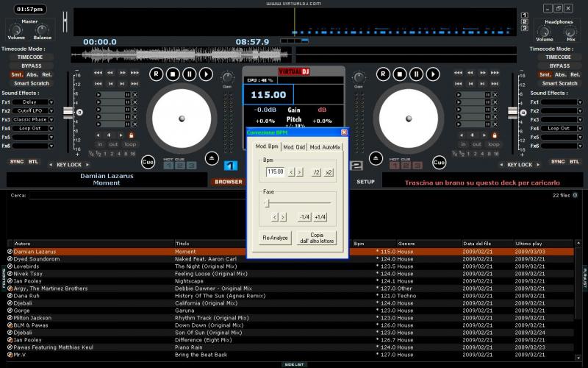Switch to Mod. Grid tab

[294, 147]
